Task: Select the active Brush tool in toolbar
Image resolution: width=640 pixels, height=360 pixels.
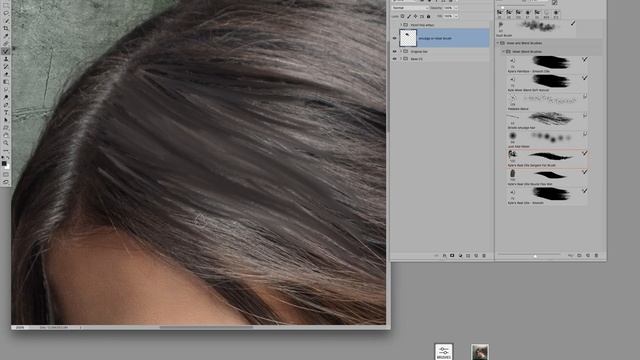Action: pyautogui.click(x=6, y=51)
